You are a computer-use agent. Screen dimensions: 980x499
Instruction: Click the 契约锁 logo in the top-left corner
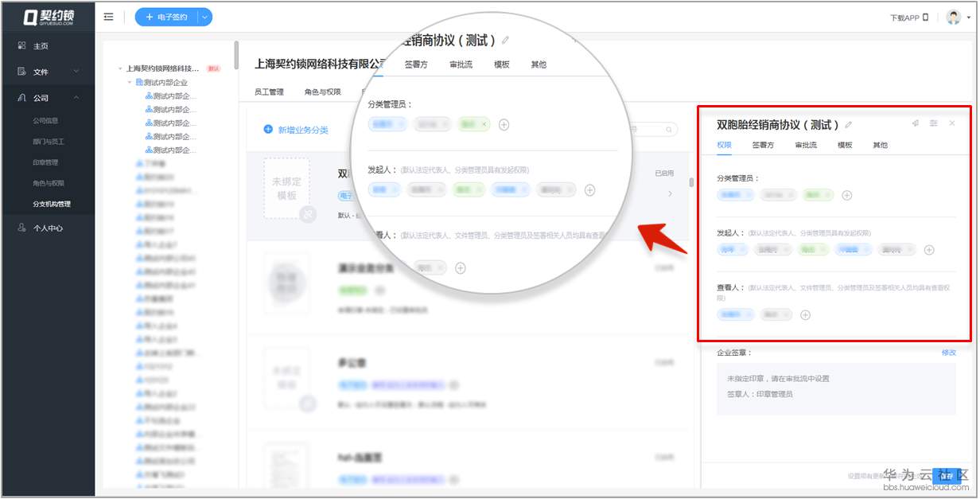point(49,18)
